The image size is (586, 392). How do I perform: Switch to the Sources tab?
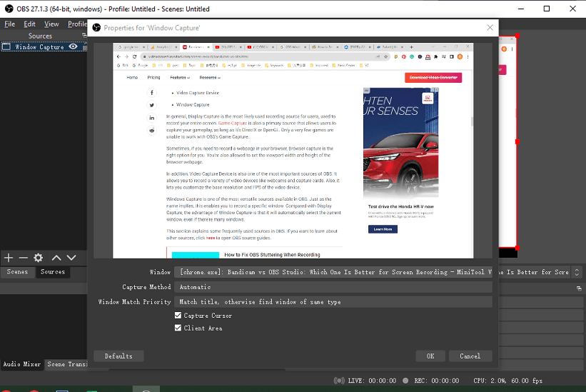click(53, 271)
